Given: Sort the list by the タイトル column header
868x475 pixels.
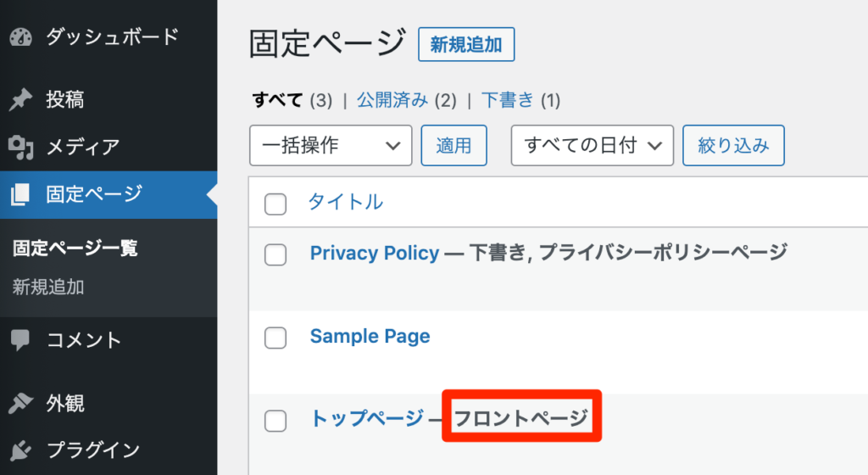Looking at the screenshot, I should 345,202.
